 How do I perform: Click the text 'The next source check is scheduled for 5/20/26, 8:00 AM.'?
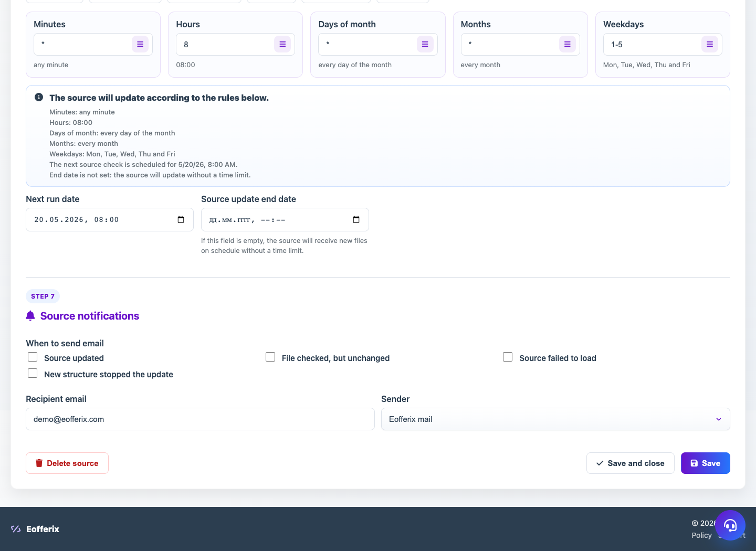(x=143, y=164)
